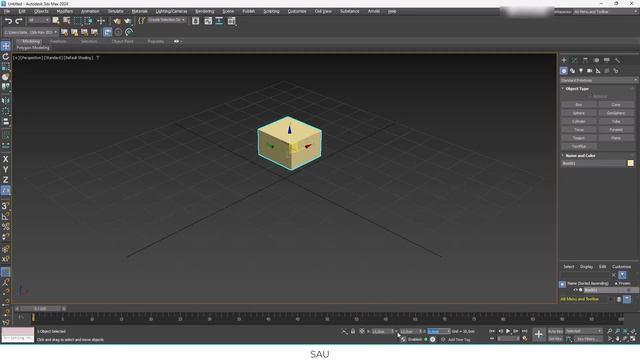Open the project path dropdown in toolbar

[31, 32]
